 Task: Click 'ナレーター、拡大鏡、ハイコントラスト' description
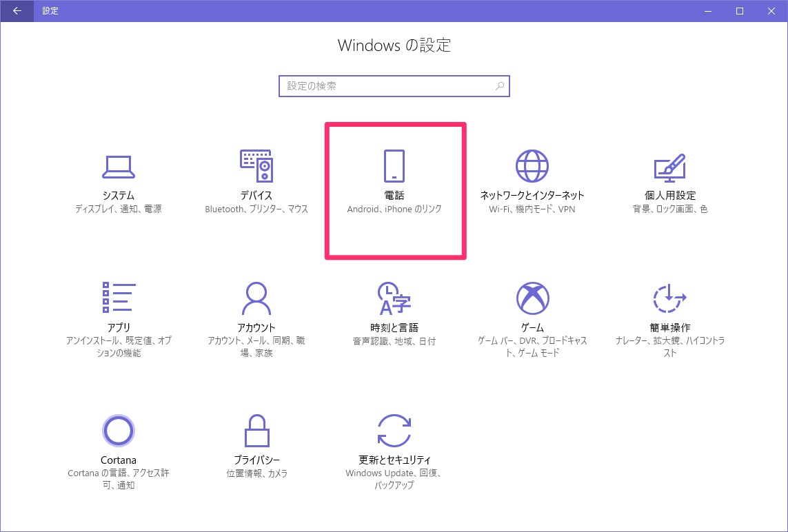pyautogui.click(x=670, y=347)
